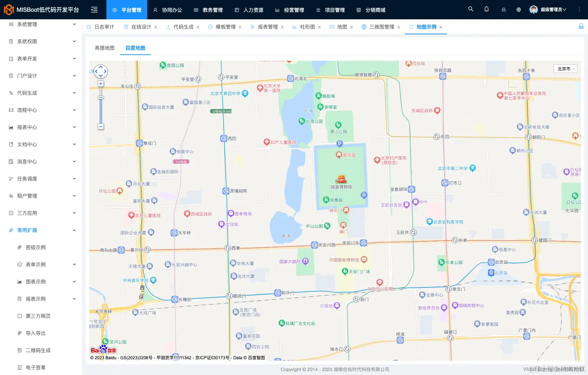Expand the 图表示例 submenu
The image size is (588, 375).
(41, 282)
